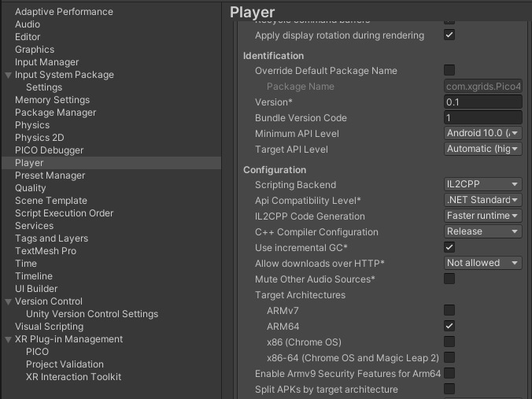Select XR Interaction Toolkit settings
Screen dimensions: 532x399
click(x=74, y=376)
